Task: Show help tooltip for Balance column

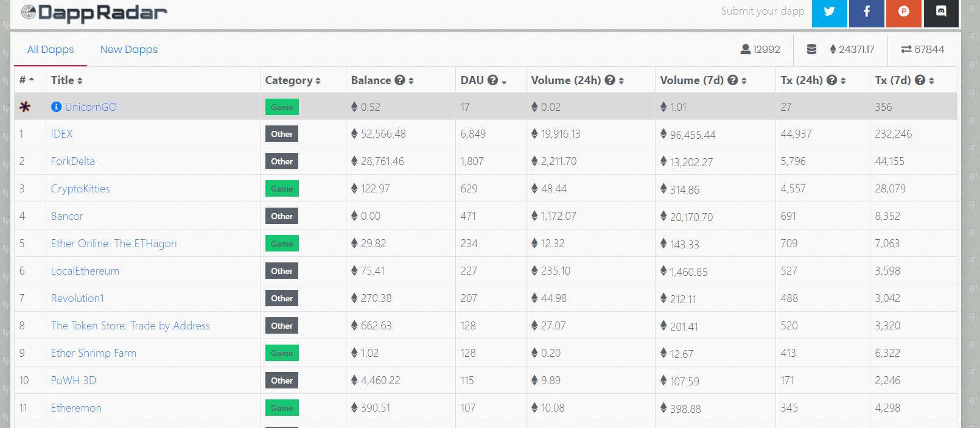Action: [400, 80]
